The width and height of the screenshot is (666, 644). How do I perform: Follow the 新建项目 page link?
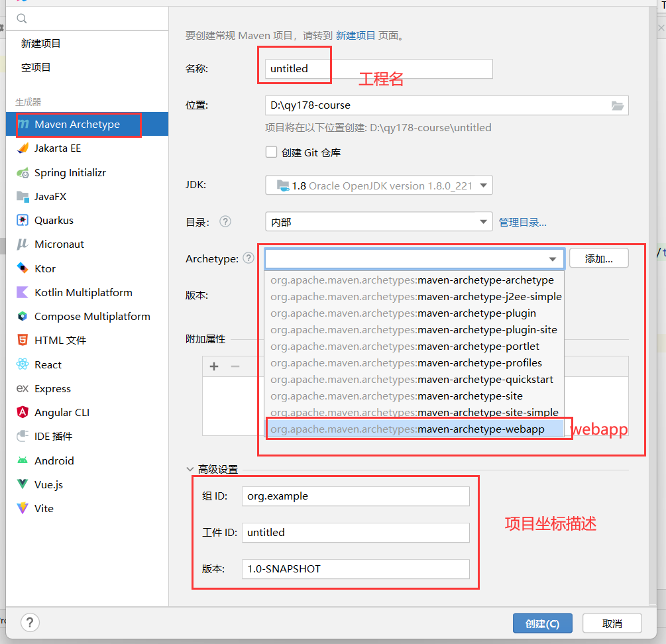(355, 35)
